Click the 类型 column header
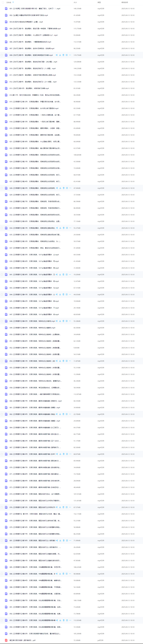This screenshot has width=143, height=644. click(99, 2)
